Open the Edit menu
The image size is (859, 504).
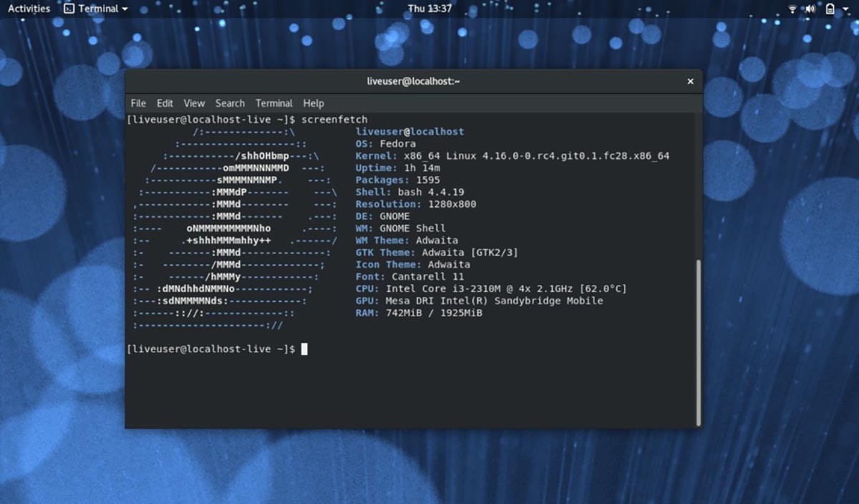tap(165, 102)
